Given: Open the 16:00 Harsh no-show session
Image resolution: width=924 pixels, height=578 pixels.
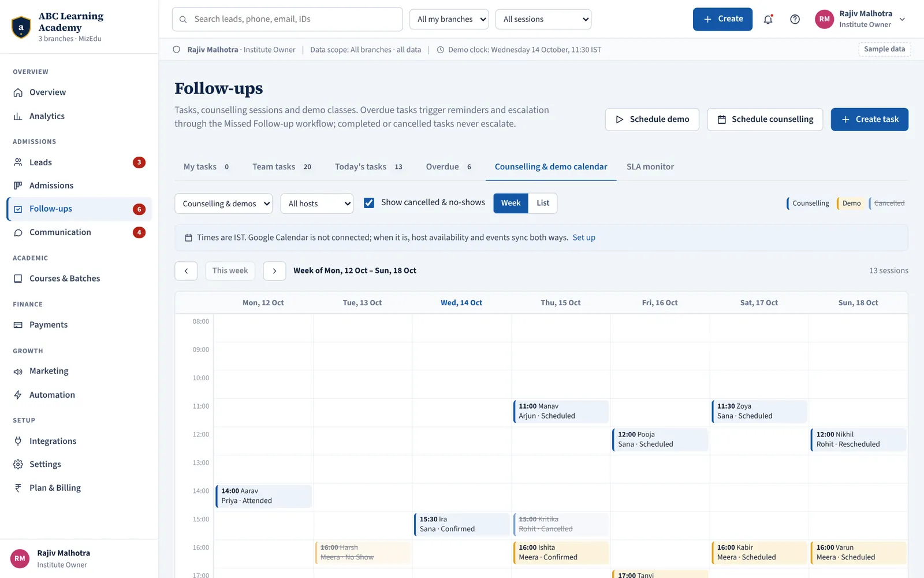Looking at the screenshot, I should point(363,553).
